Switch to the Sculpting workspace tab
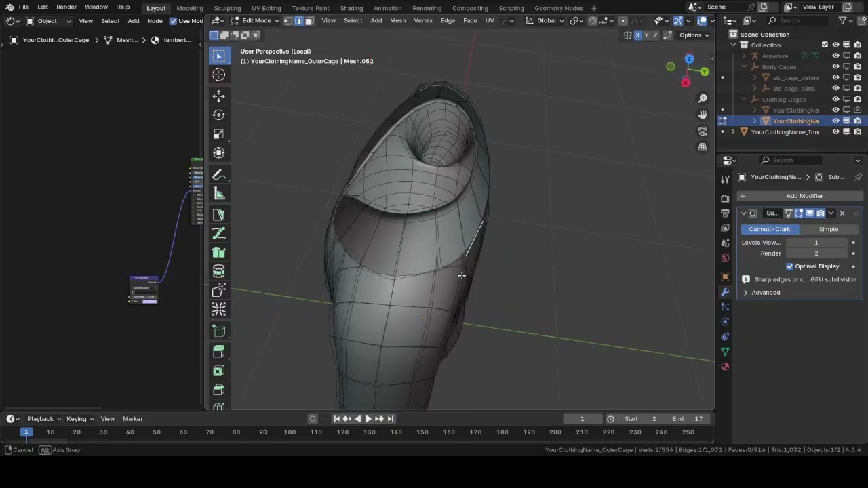868x488 pixels. (x=227, y=8)
